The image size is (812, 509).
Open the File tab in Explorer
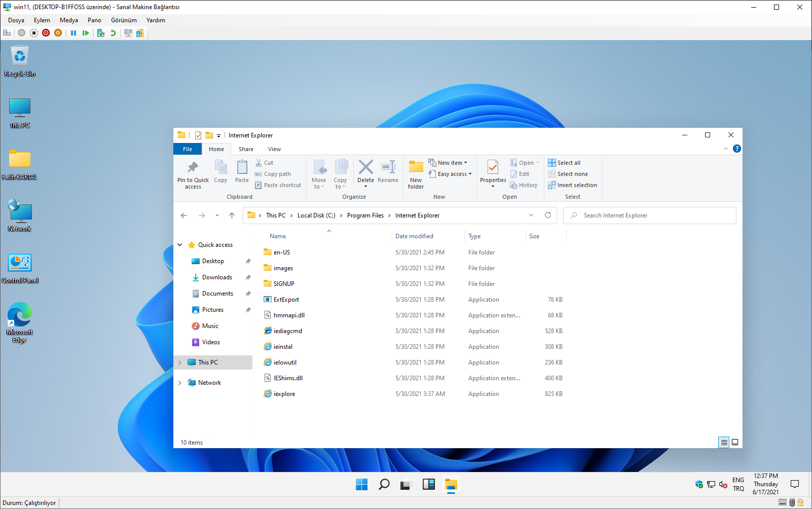[188, 149]
